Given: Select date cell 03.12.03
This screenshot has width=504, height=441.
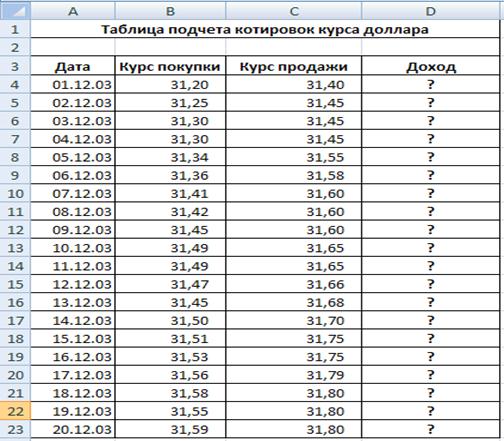Looking at the screenshot, I should 73,120.
